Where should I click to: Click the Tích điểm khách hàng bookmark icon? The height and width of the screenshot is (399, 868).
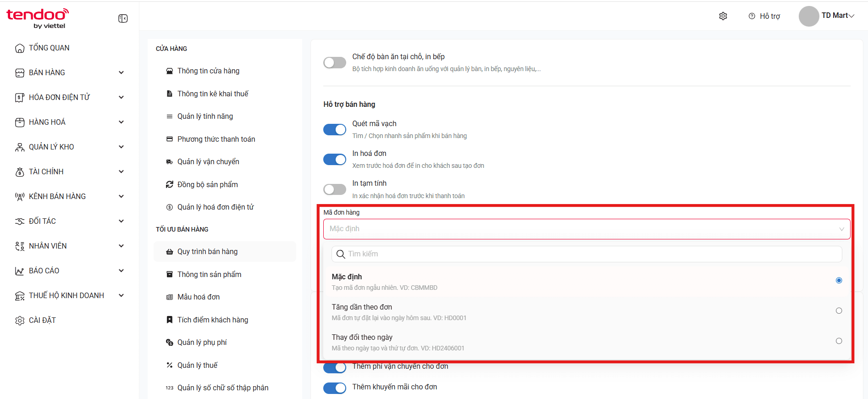click(x=170, y=320)
